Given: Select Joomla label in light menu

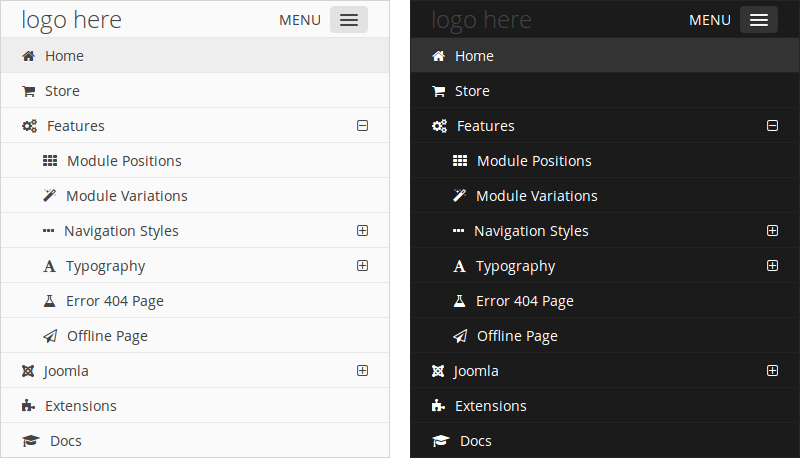Looking at the screenshot, I should [66, 371].
